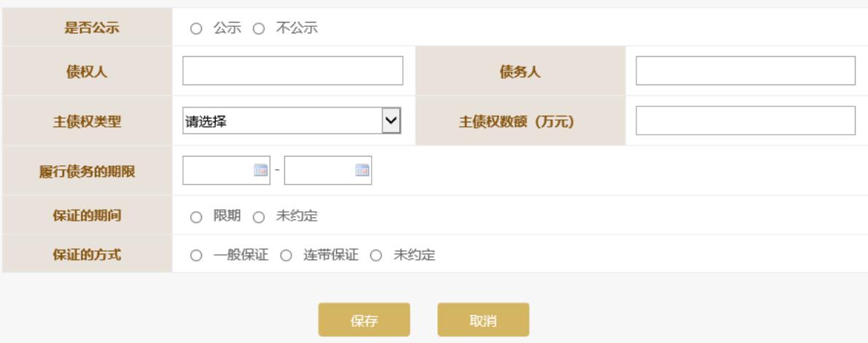The height and width of the screenshot is (343, 868).
Task: Select the 公示 radio option
Action: 195,29
